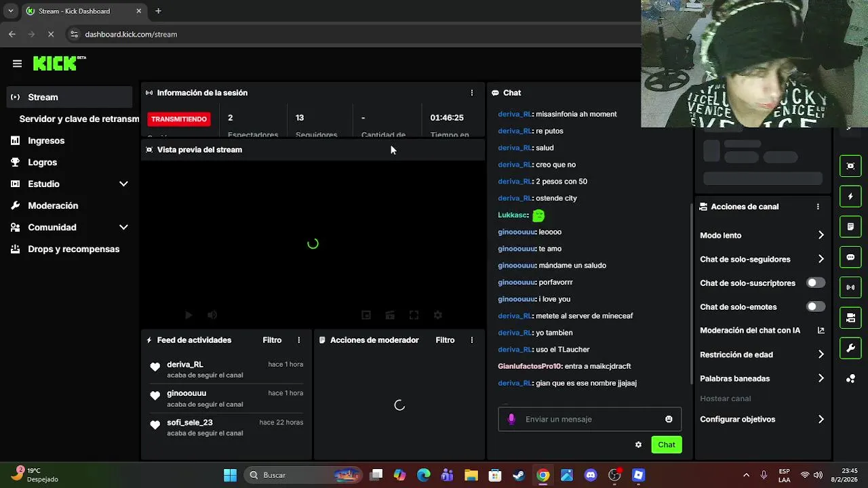868x488 pixels.
Task: Open chat settings gear icon
Action: pos(638,445)
